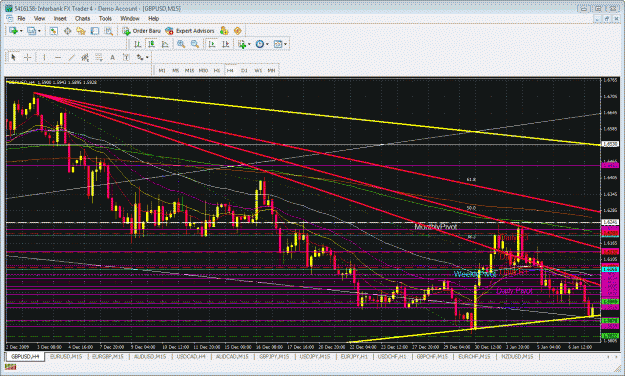Set timeframe to D1
Screen dimensions: 625x376
pyautogui.click(x=244, y=70)
